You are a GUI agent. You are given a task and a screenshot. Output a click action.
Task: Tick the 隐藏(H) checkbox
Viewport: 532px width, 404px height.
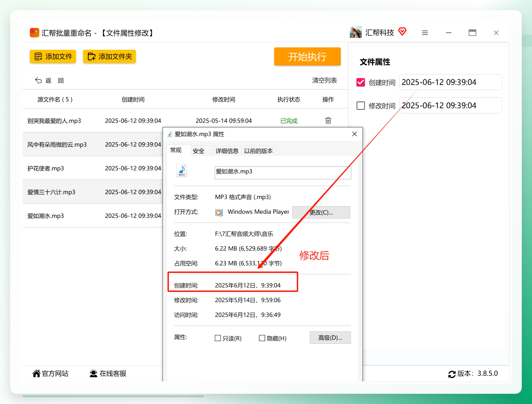click(x=262, y=338)
